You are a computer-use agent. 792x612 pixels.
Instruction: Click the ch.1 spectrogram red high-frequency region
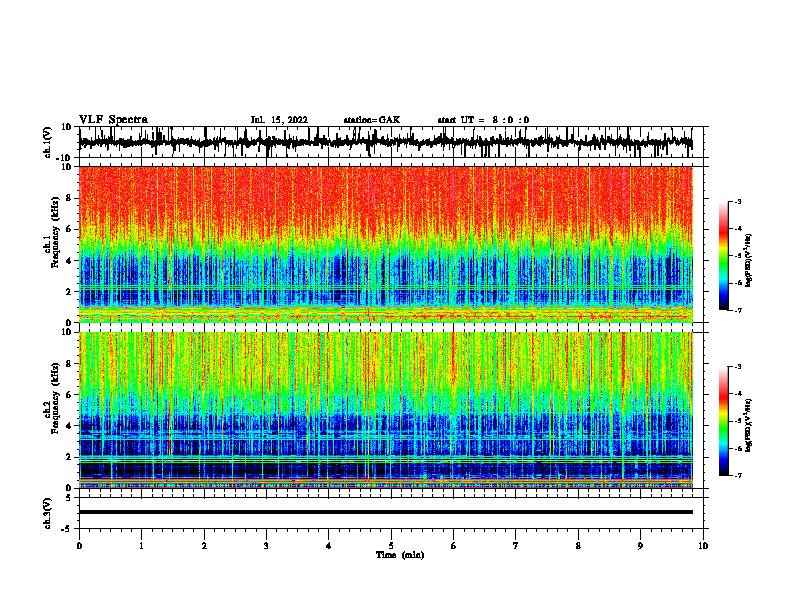tap(385, 199)
